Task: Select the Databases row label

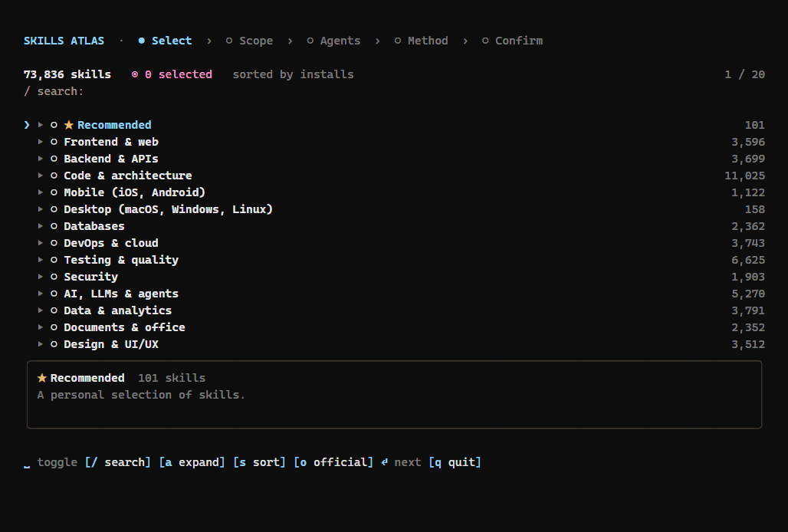Action: point(94,227)
